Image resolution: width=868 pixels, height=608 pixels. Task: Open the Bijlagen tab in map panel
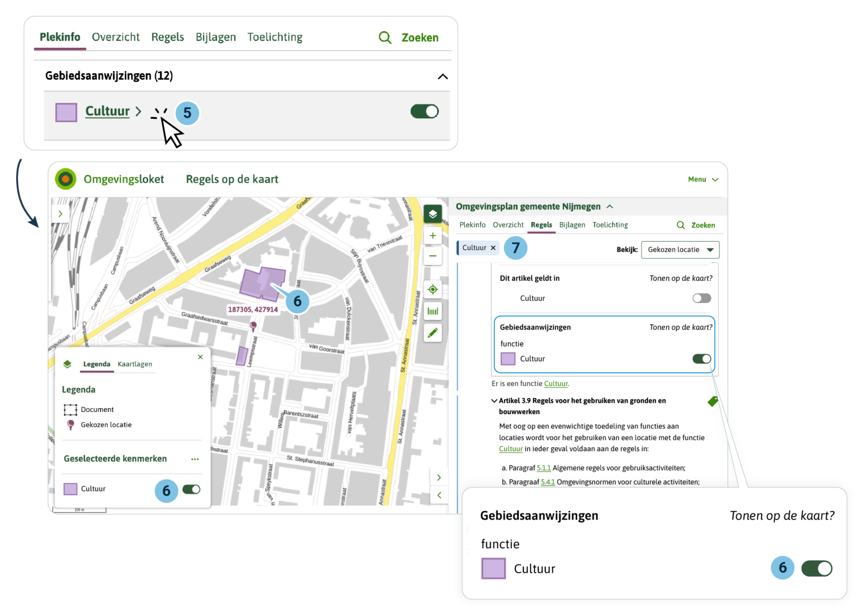click(572, 225)
